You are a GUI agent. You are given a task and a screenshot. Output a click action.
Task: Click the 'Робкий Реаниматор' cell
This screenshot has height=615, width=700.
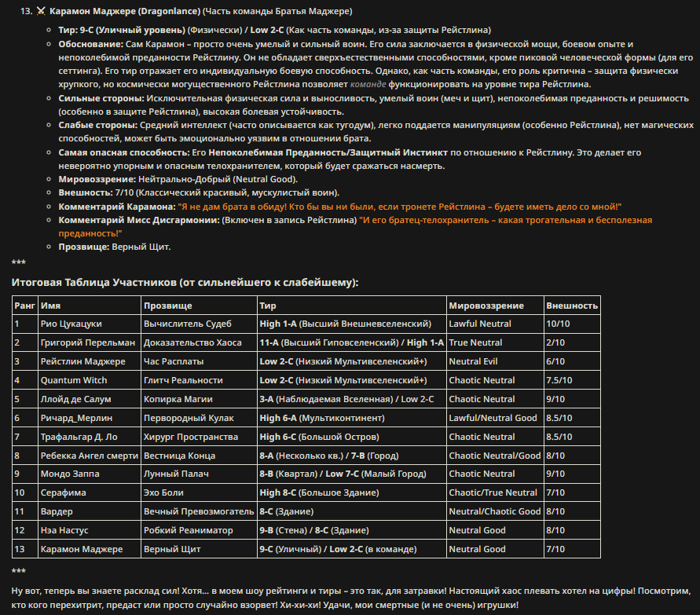[x=199, y=530]
